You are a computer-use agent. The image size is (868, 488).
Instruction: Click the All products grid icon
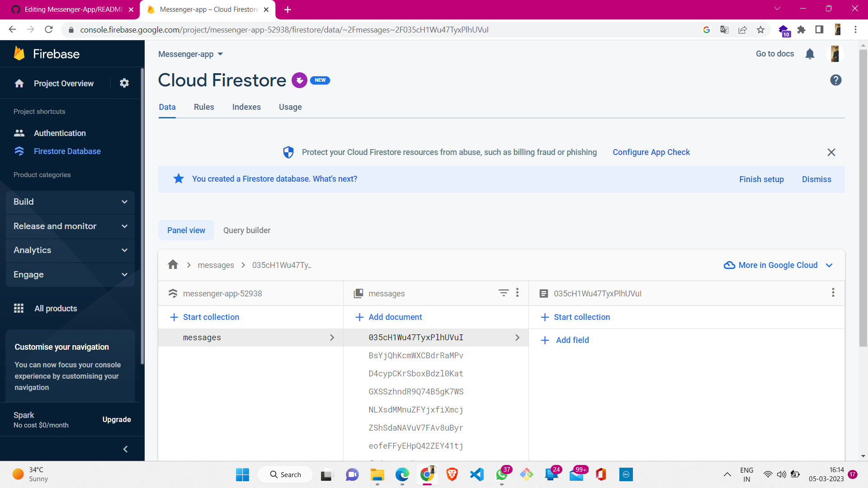click(x=19, y=308)
